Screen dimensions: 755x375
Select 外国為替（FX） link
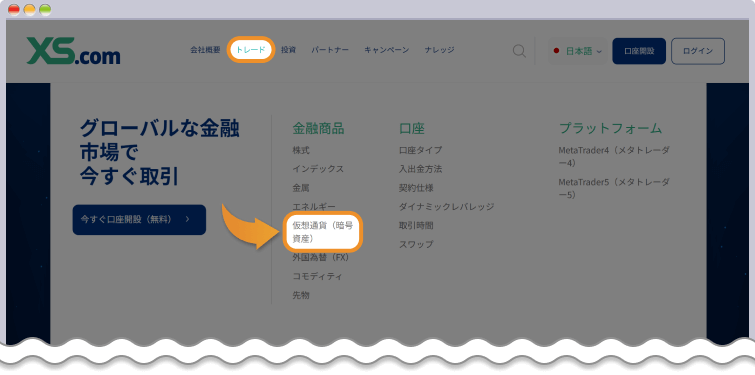coord(321,258)
